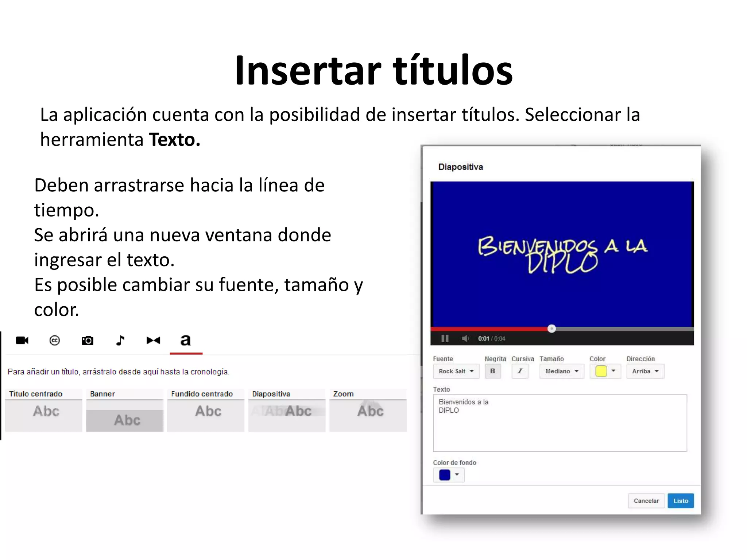Open the video camera tab icon
The width and height of the screenshot is (747, 560).
[x=22, y=341]
